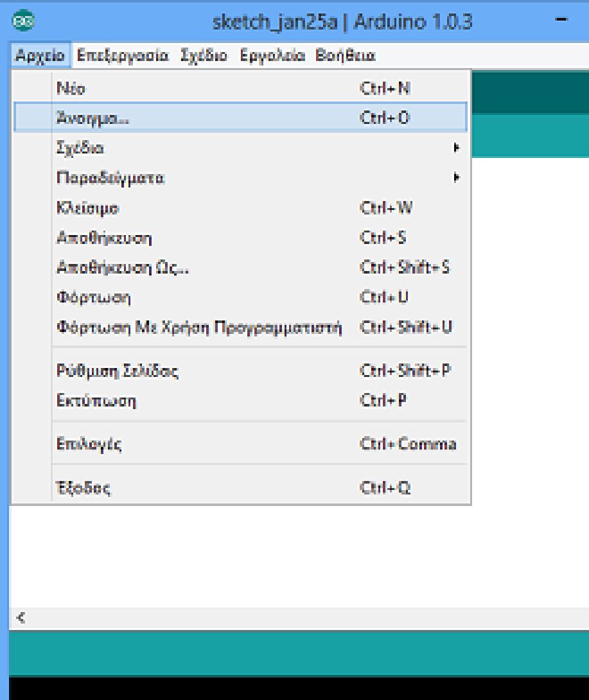This screenshot has width=589, height=700.
Task: Open Επιλογές preferences
Action: click(x=240, y=444)
